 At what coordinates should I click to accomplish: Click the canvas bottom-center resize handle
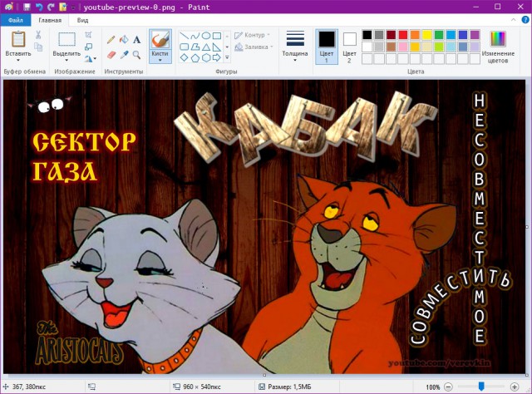point(264,376)
